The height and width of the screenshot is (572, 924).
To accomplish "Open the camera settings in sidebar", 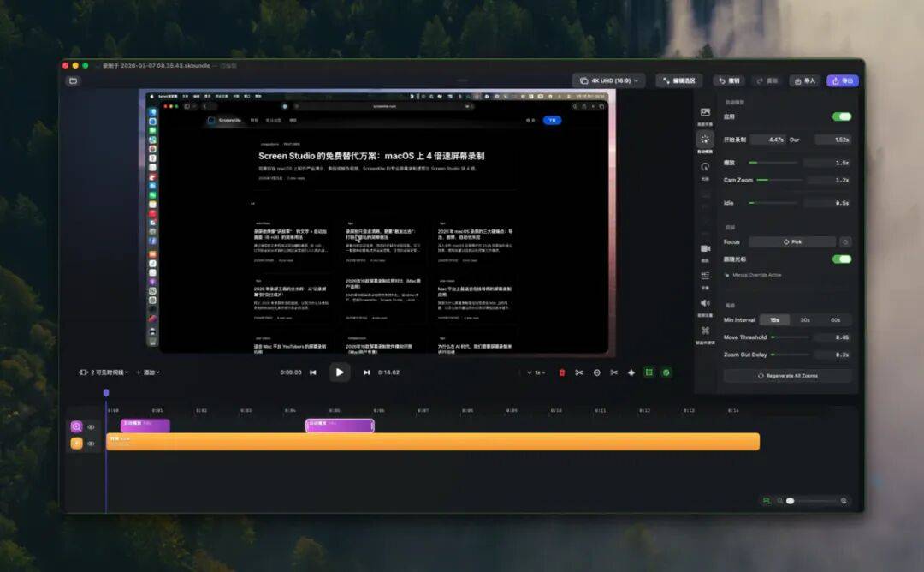I will pyautogui.click(x=705, y=248).
